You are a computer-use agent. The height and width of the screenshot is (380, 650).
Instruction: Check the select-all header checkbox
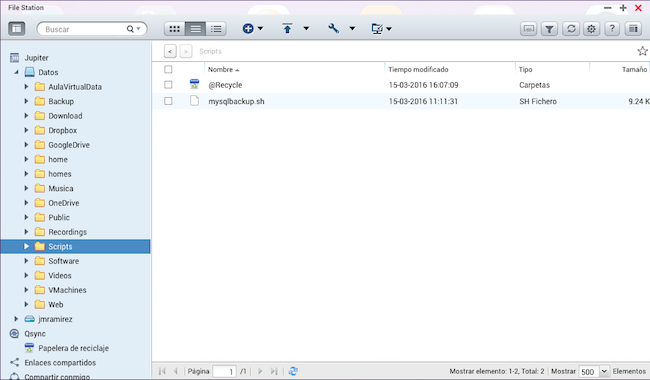[168, 69]
